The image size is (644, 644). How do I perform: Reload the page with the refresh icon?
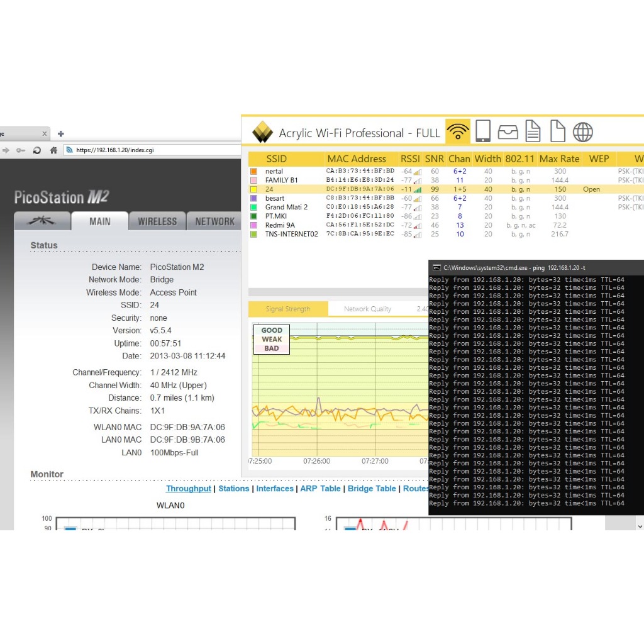(x=37, y=150)
